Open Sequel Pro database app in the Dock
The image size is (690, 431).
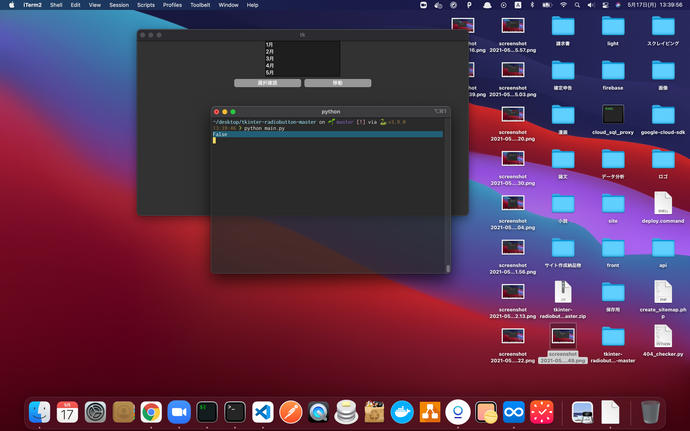(x=346, y=413)
